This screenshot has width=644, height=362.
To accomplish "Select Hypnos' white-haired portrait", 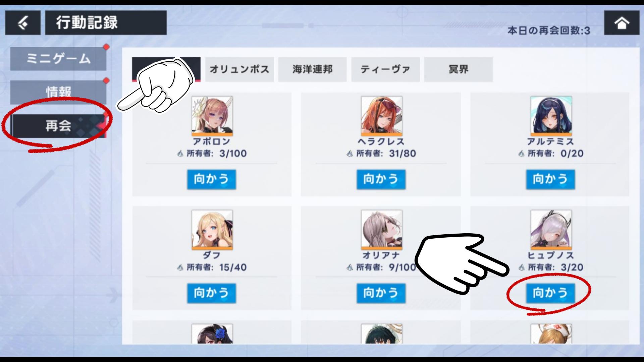I will click(x=551, y=230).
